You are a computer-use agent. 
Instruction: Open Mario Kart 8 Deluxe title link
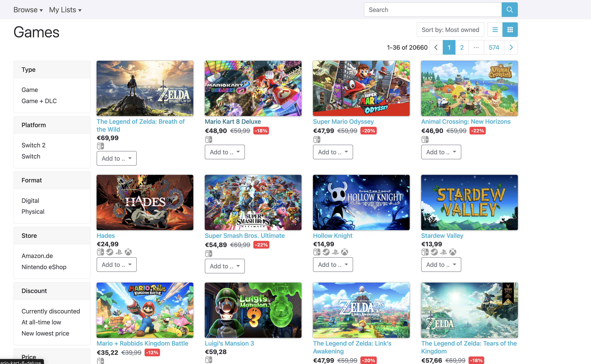click(x=233, y=122)
